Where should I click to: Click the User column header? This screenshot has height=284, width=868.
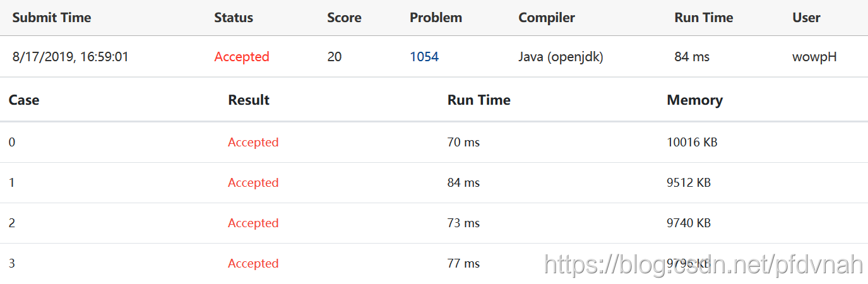[x=806, y=18]
